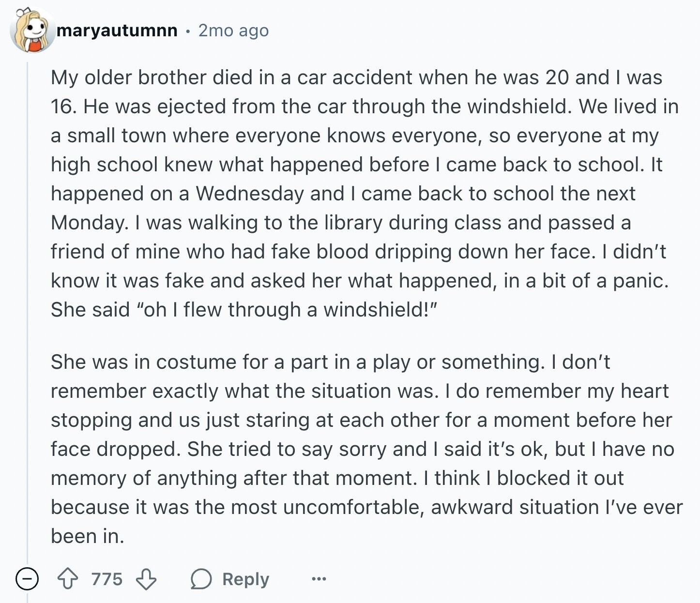Click the line "She said oh I flew through a windshield!"
The image size is (700, 603).
(x=244, y=310)
